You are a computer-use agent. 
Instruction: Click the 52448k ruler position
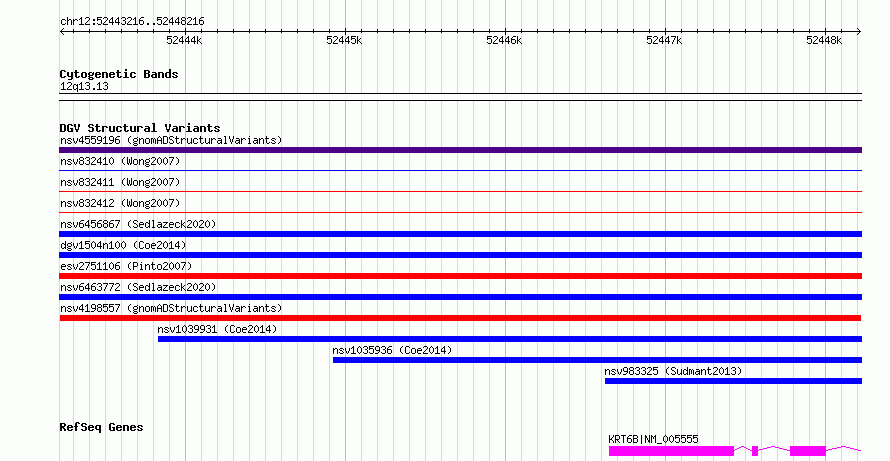point(824,41)
